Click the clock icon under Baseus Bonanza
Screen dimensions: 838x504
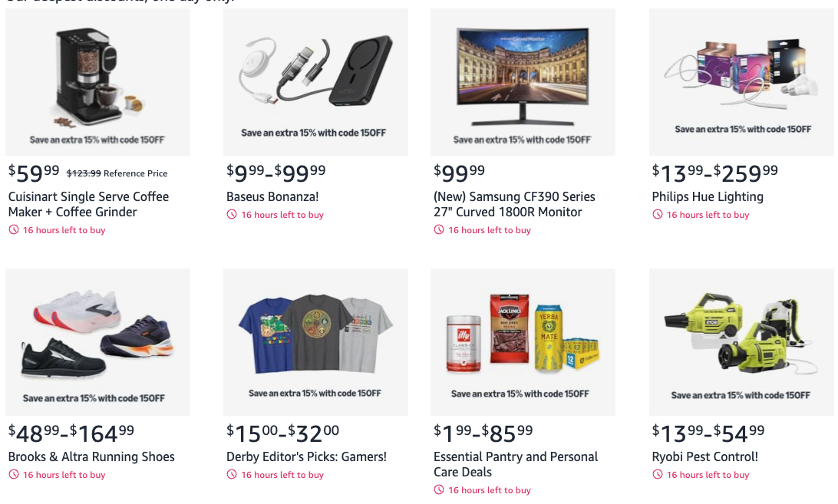(232, 215)
